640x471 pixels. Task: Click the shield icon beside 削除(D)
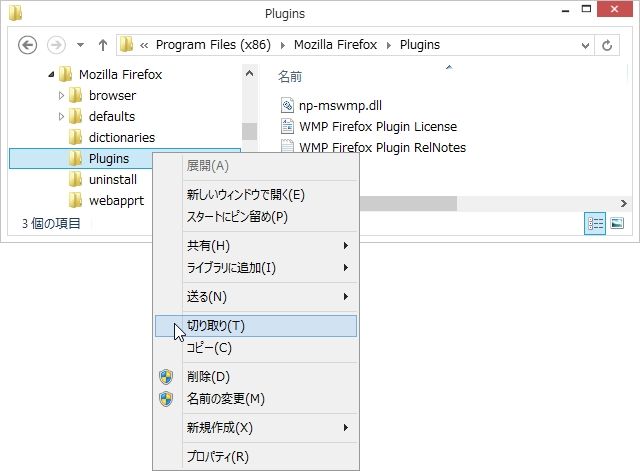coord(166,377)
